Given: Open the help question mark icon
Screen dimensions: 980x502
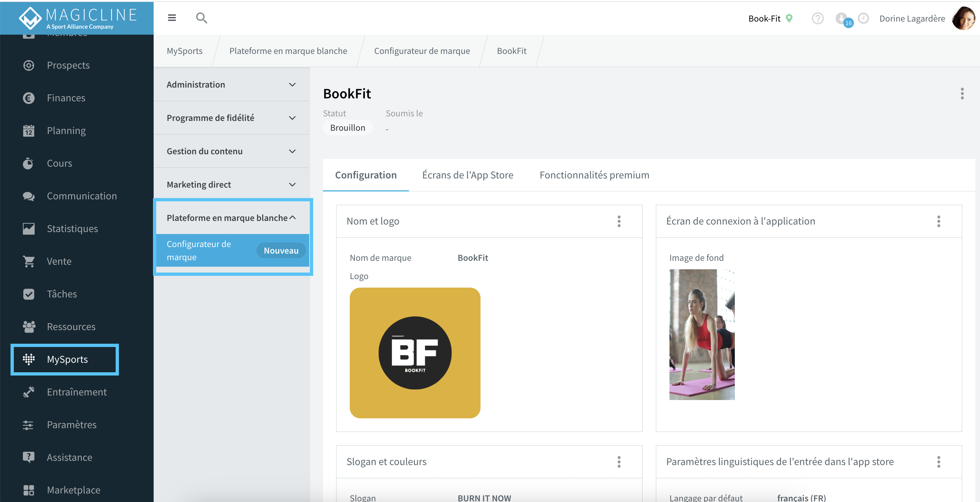Looking at the screenshot, I should [818, 18].
